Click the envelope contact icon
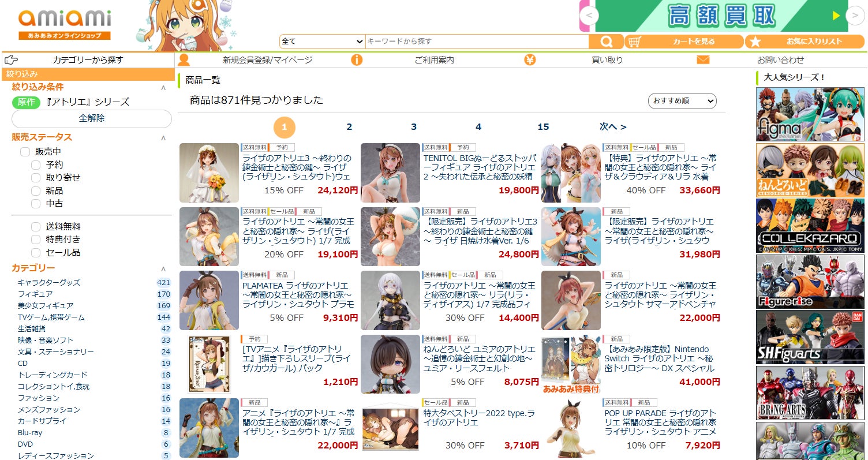The image size is (868, 460). point(703,60)
